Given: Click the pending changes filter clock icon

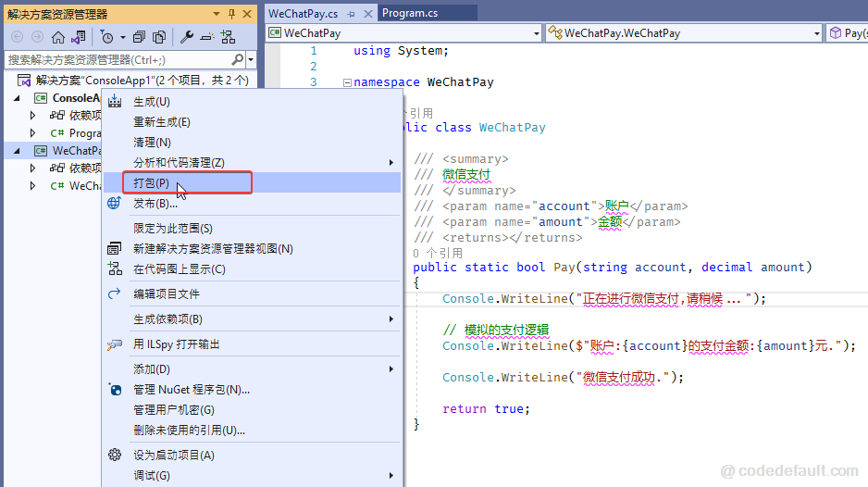Looking at the screenshot, I should tap(106, 37).
